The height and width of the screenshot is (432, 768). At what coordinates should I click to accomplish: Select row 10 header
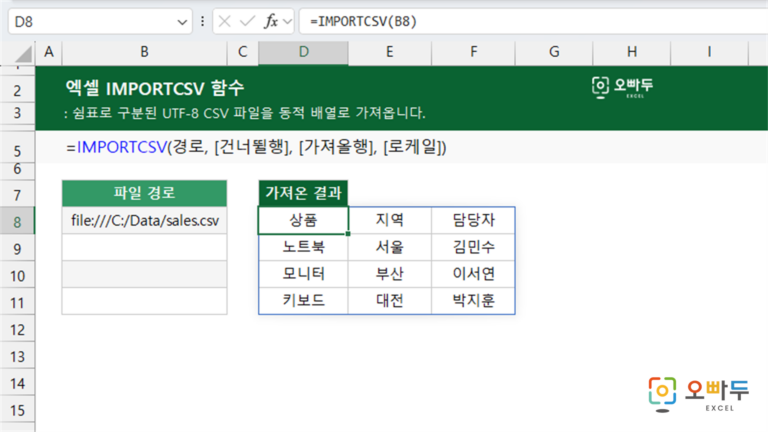click(x=18, y=276)
